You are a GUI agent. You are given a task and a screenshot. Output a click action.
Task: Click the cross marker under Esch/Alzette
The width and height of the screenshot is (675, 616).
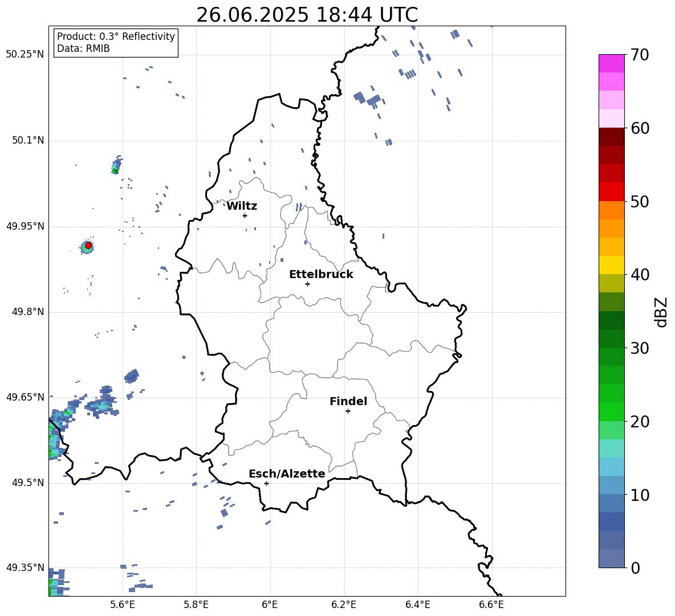click(266, 483)
